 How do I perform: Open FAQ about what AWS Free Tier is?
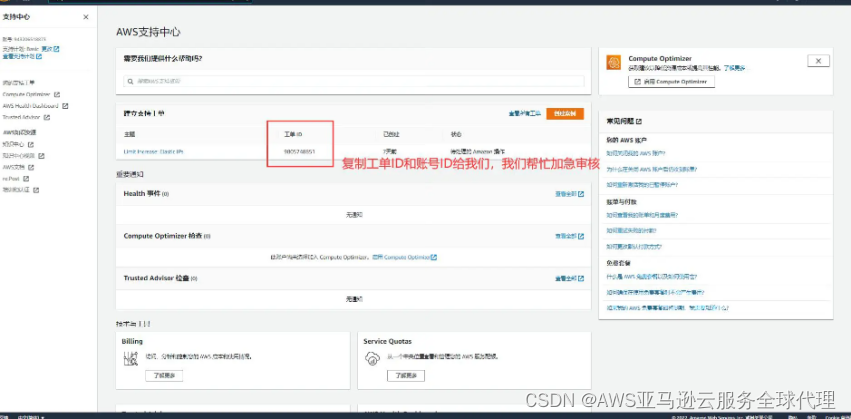(651, 276)
